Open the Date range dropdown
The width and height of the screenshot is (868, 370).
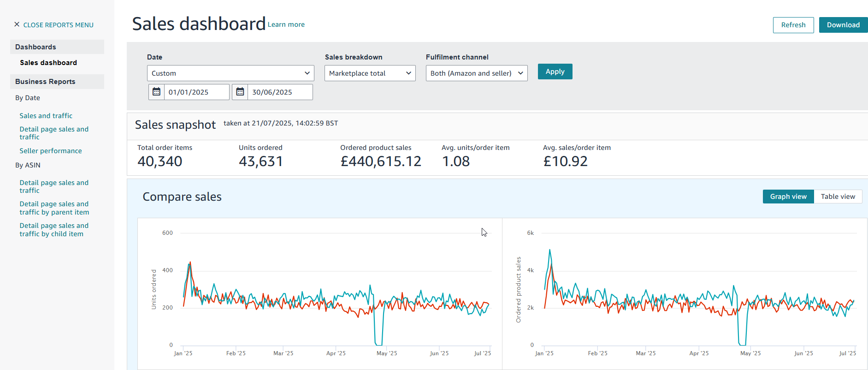pyautogui.click(x=230, y=73)
